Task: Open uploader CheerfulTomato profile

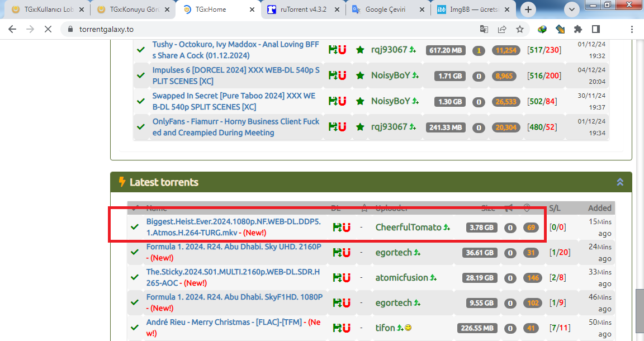Action: point(408,227)
